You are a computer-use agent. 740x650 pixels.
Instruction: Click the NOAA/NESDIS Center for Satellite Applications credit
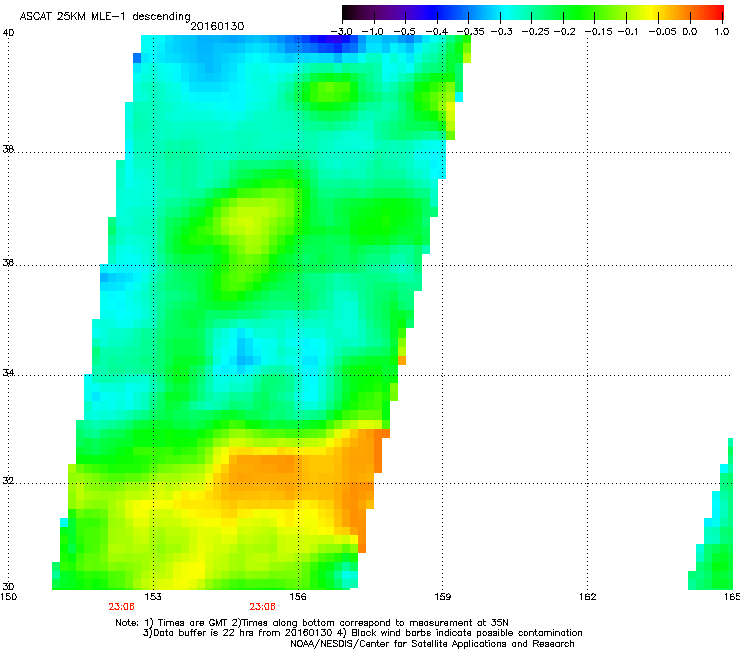tap(432, 644)
